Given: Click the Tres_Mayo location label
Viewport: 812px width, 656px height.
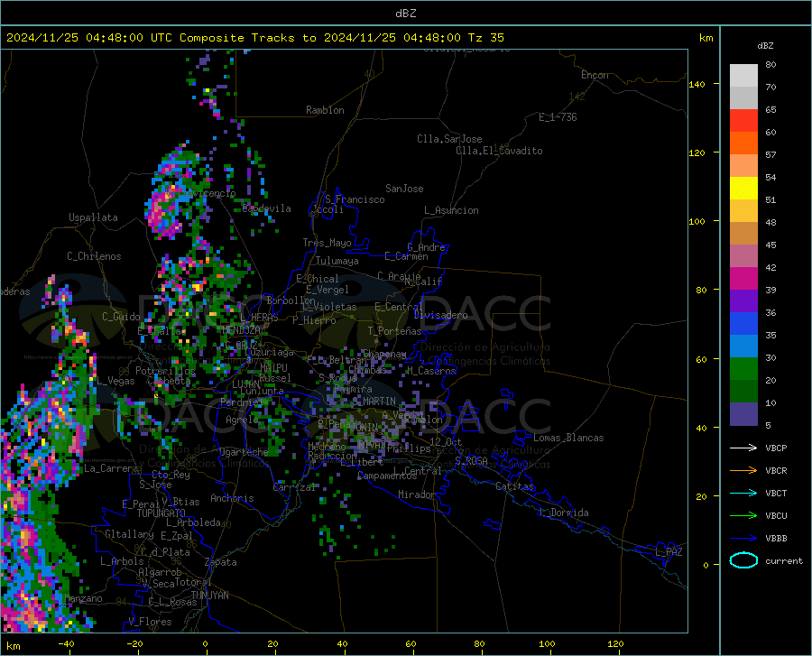Looking at the screenshot, I should (327, 243).
